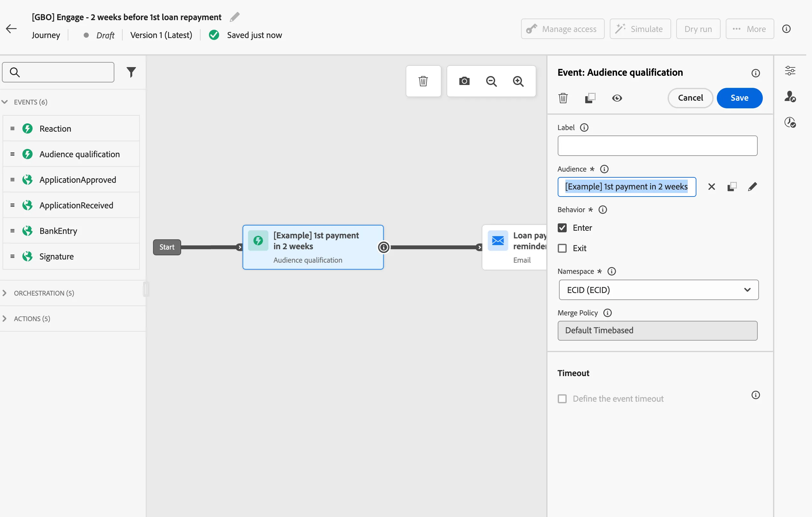The height and width of the screenshot is (517, 812).
Task: Copy the activity using the panel duplicate icon
Action: [590, 98]
